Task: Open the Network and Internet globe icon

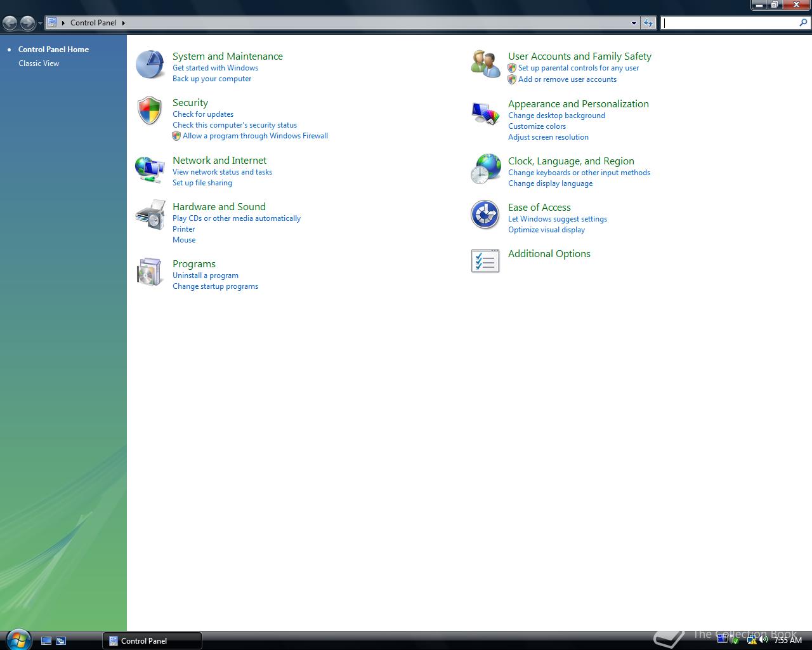Action: [150, 169]
